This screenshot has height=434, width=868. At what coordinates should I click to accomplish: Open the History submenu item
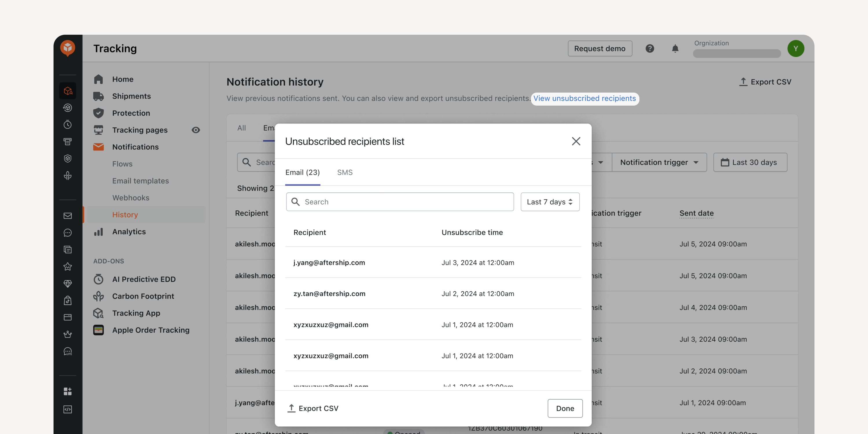tap(146, 215)
